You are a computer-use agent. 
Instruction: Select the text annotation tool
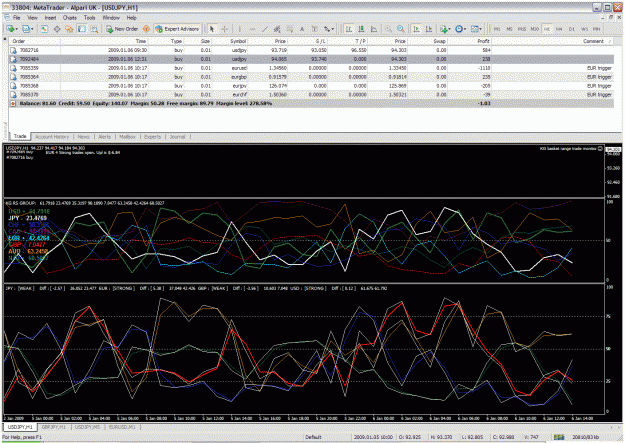pyautogui.click(x=302, y=29)
